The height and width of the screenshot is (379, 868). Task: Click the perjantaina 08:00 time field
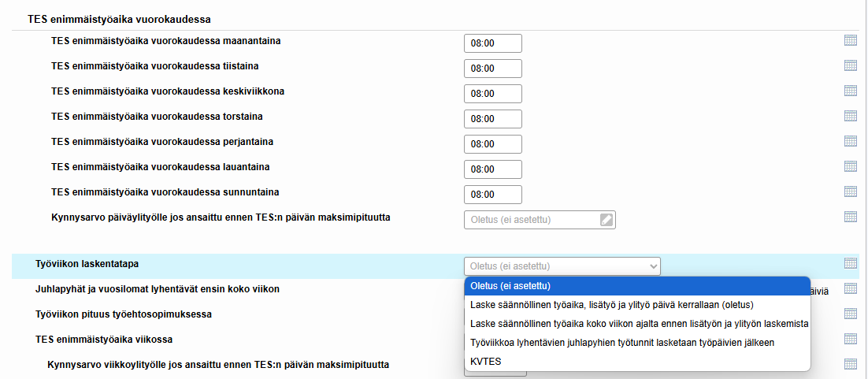point(492,144)
